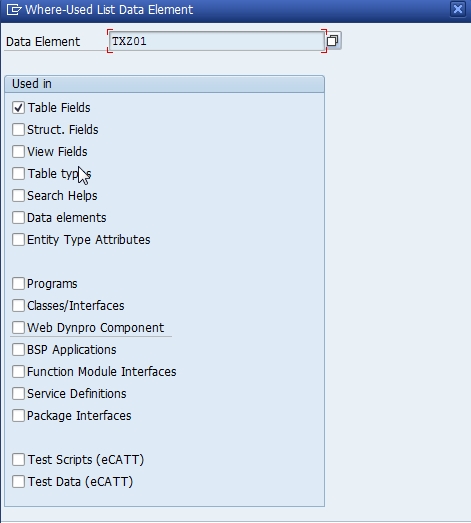471x523 pixels.
Task: Tick Test Scripts (eCATT) checkbox
Action: coord(18,460)
